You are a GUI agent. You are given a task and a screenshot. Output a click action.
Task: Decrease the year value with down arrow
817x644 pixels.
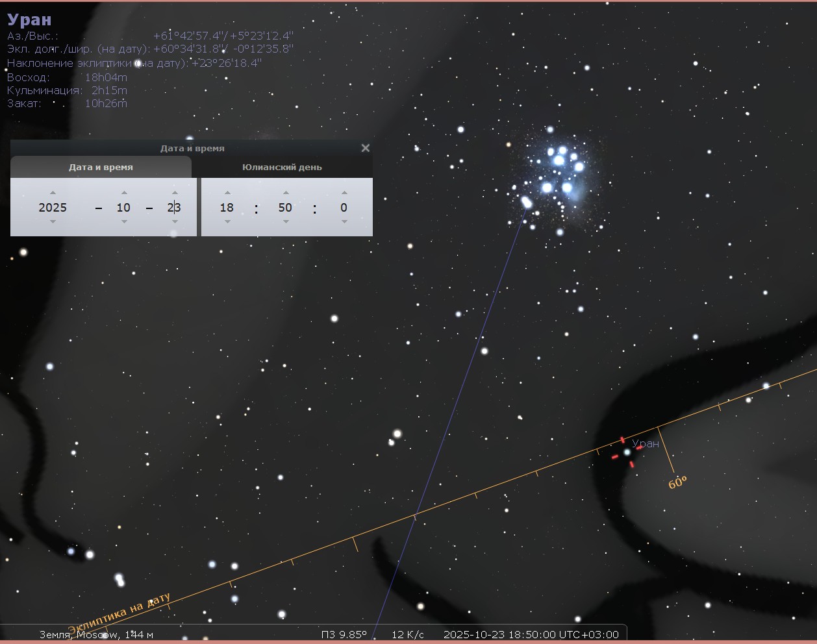(x=53, y=221)
